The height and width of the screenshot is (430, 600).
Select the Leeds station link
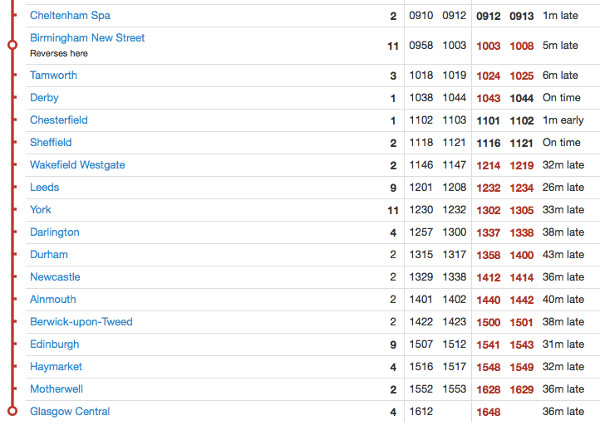(x=45, y=187)
